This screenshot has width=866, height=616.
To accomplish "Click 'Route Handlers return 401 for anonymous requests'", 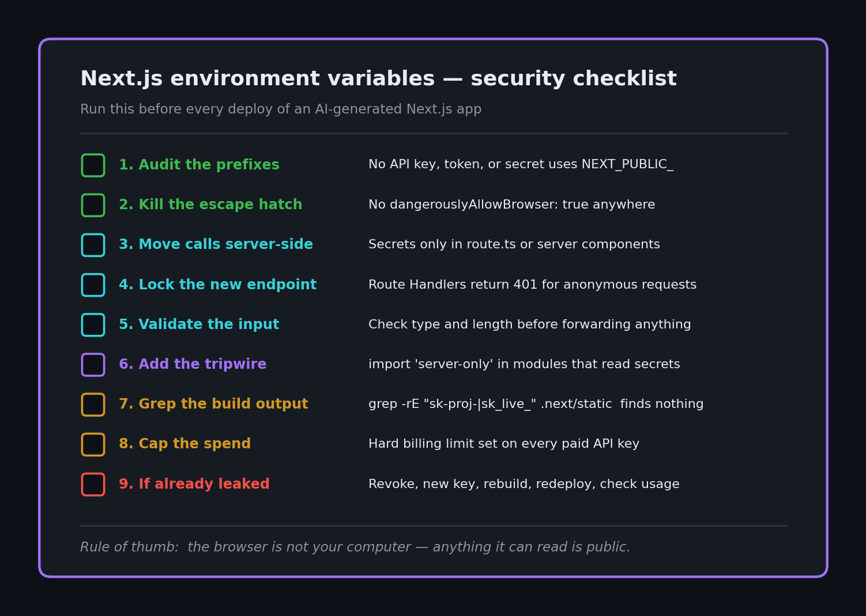I will click(x=532, y=285).
